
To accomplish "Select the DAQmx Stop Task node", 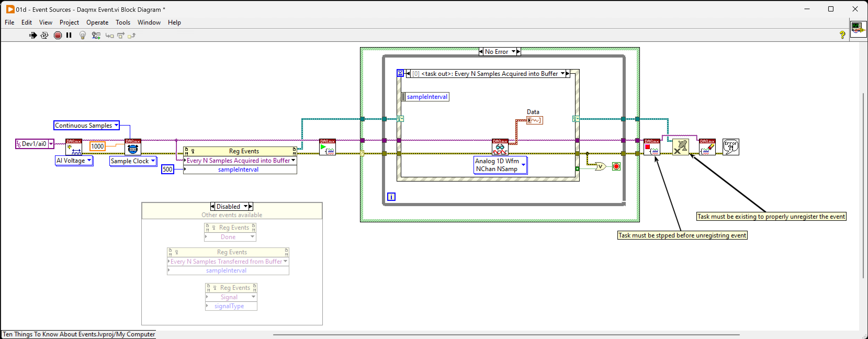I will pyautogui.click(x=652, y=147).
